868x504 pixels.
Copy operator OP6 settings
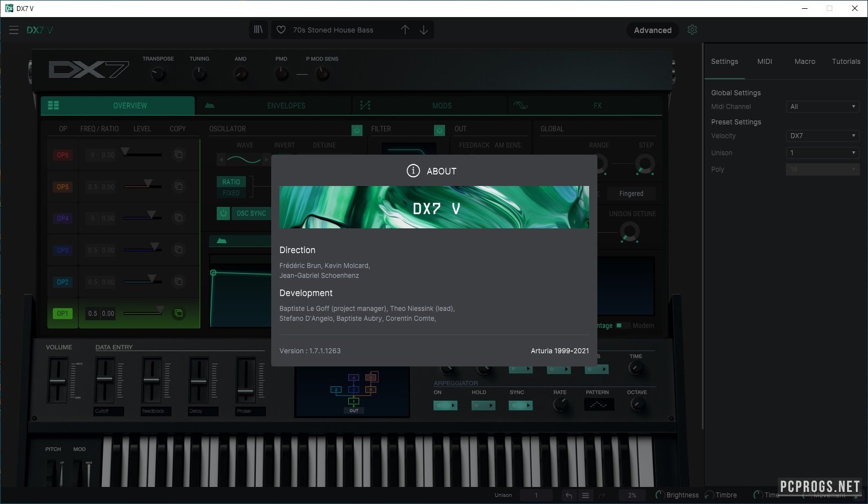[x=179, y=155]
